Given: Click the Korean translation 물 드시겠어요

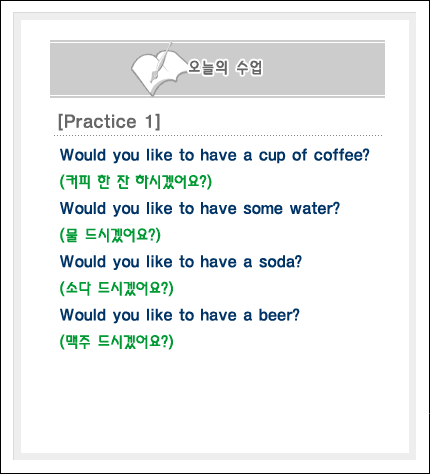Looking at the screenshot, I should [x=110, y=235].
